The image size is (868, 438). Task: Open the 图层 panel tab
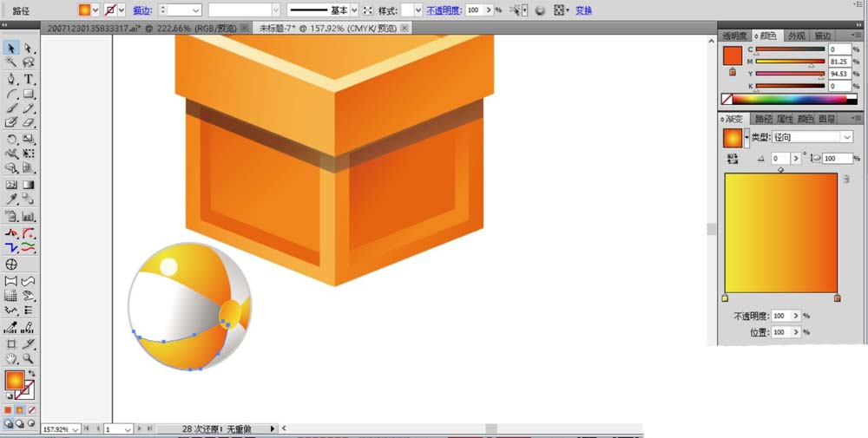click(x=826, y=119)
